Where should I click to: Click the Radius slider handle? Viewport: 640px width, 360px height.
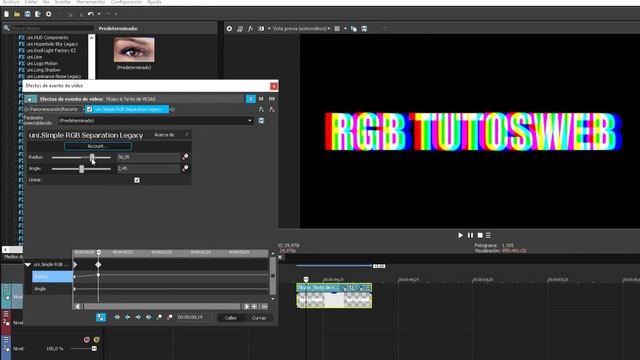pyautogui.click(x=92, y=157)
